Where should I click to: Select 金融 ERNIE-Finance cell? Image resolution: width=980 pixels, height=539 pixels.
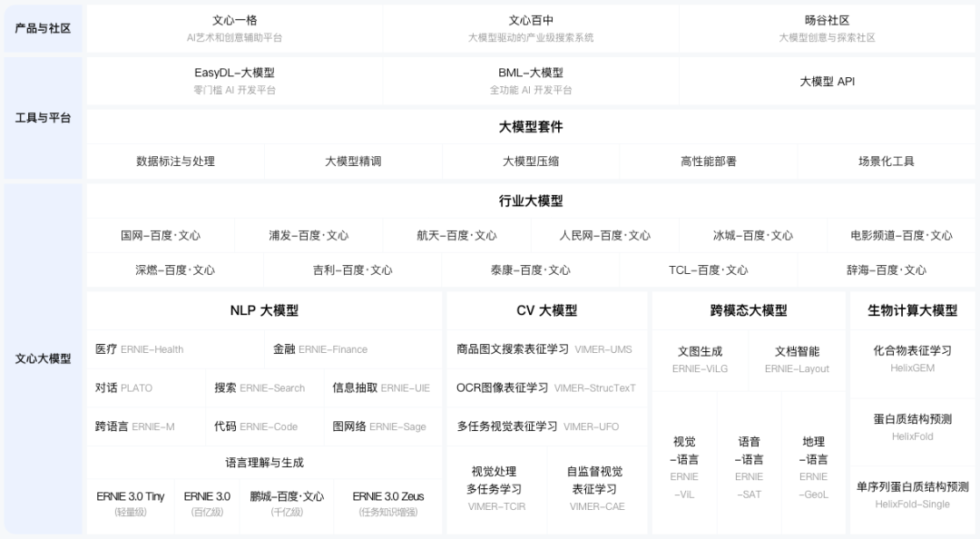click(353, 349)
